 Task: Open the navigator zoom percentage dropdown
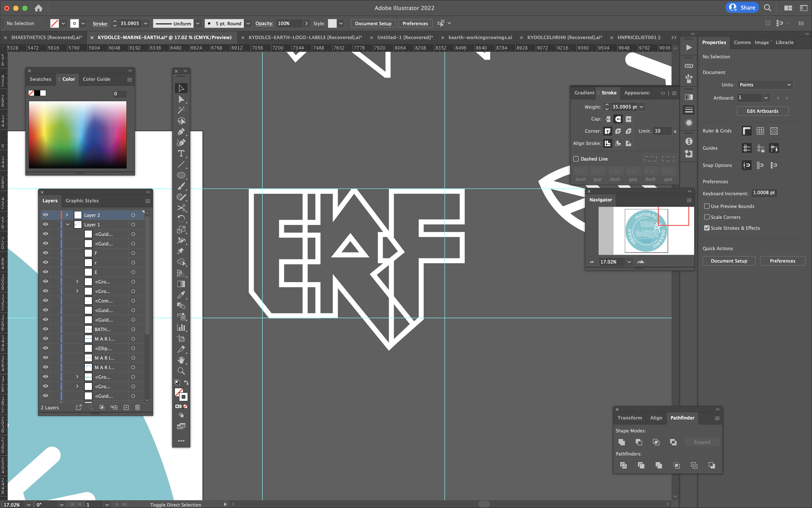click(629, 262)
